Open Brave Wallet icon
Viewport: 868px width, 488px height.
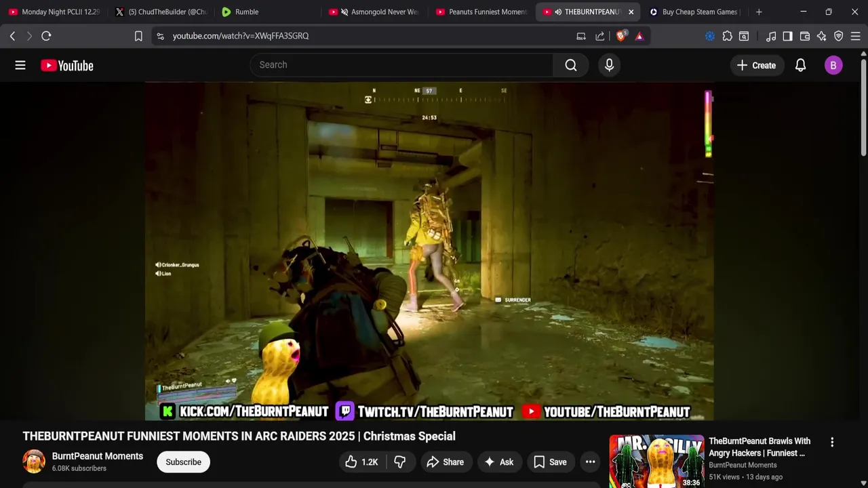click(805, 36)
